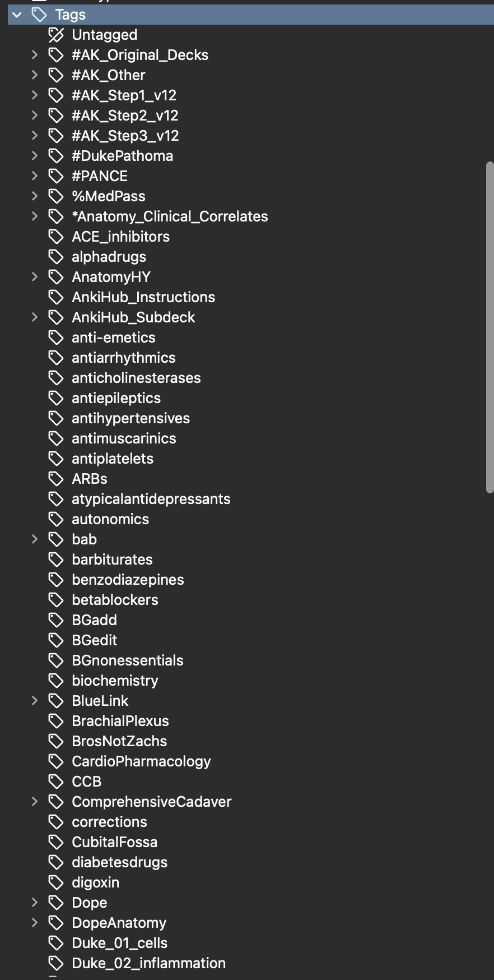Click the tag icon beside betablockers
The height and width of the screenshot is (980, 494).
[x=56, y=600]
